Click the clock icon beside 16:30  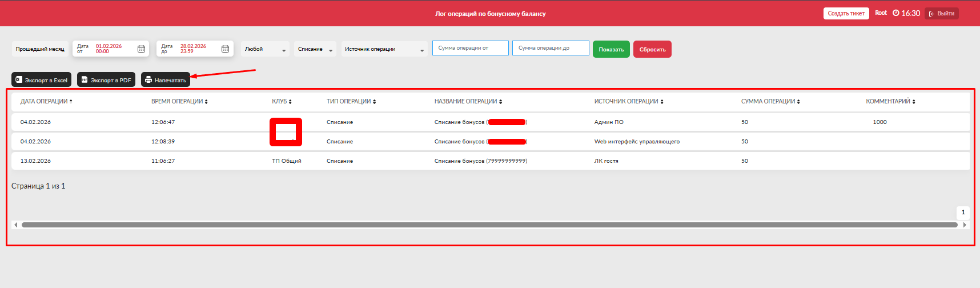(x=895, y=13)
